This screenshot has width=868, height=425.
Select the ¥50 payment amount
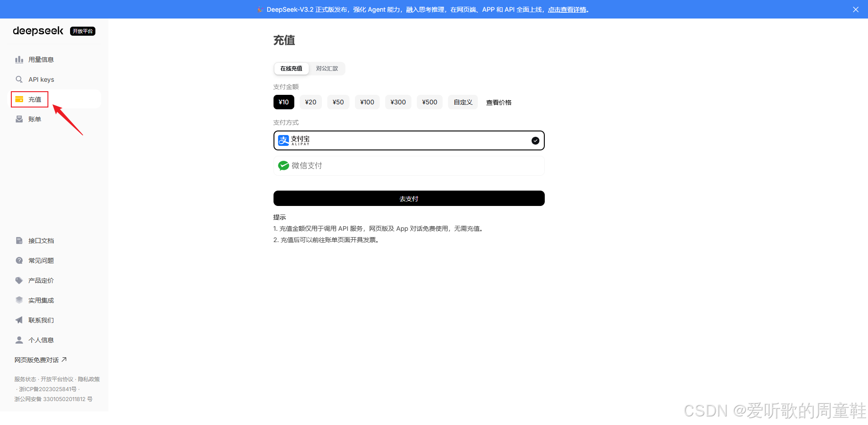[x=338, y=102]
